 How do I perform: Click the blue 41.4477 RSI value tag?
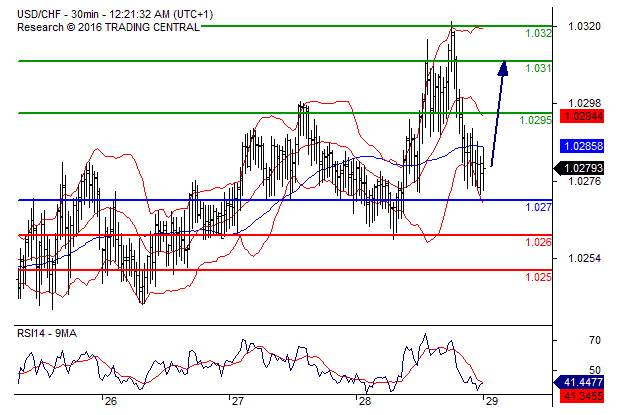click(579, 383)
